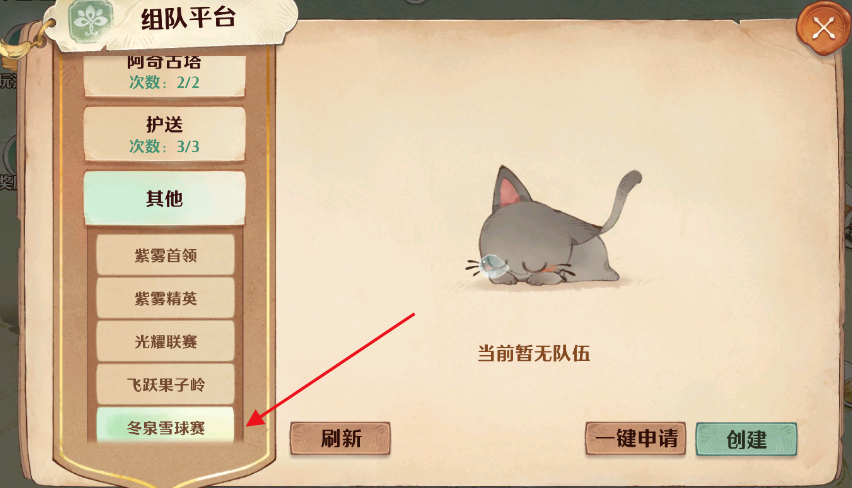852x488 pixels.
Task: Close the 组队平台 window with the X
Action: (x=823, y=28)
